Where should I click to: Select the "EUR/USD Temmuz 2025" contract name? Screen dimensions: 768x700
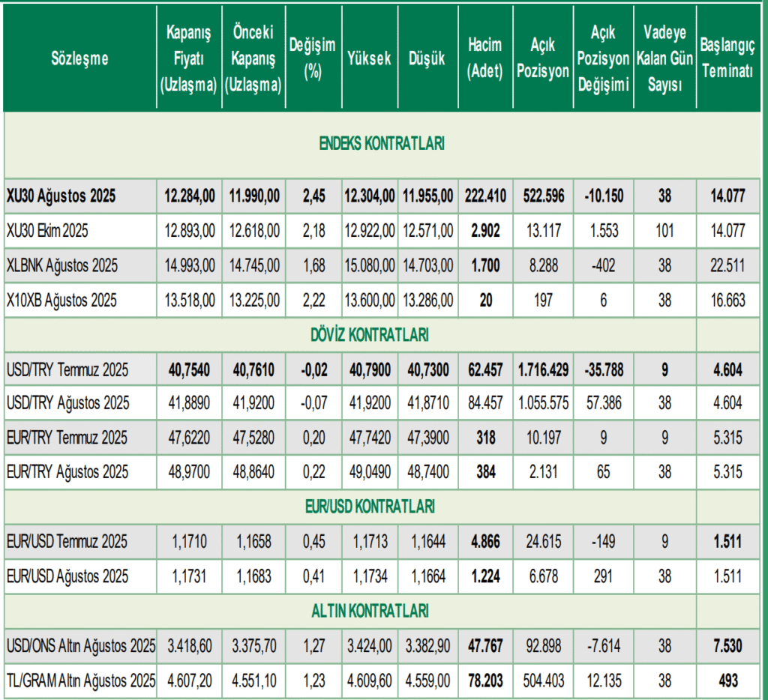[x=67, y=542]
